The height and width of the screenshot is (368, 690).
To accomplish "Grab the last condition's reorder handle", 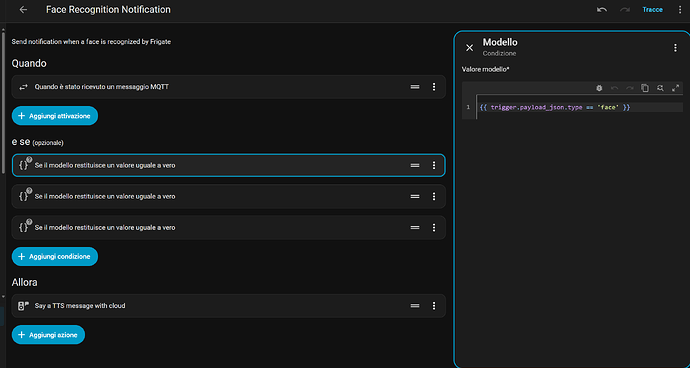I will coord(415,228).
